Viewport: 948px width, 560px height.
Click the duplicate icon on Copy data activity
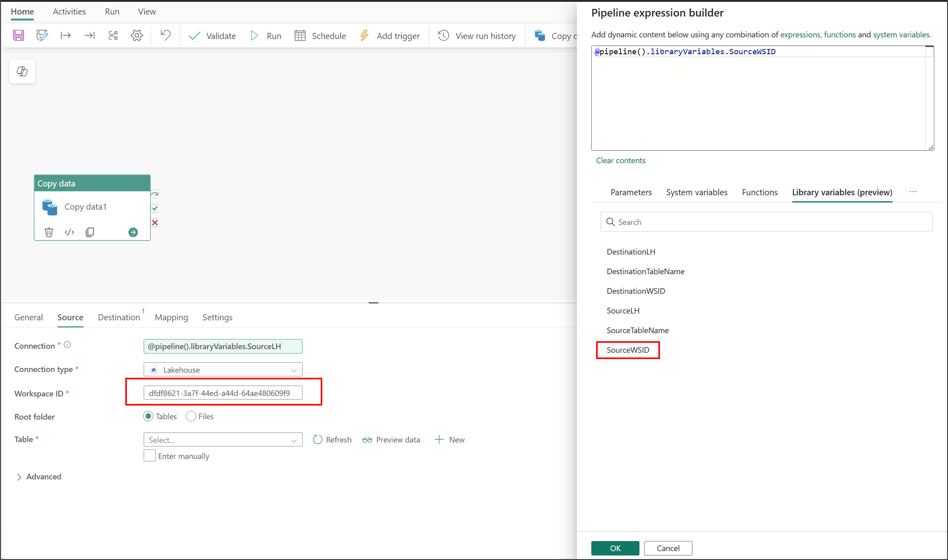(90, 232)
